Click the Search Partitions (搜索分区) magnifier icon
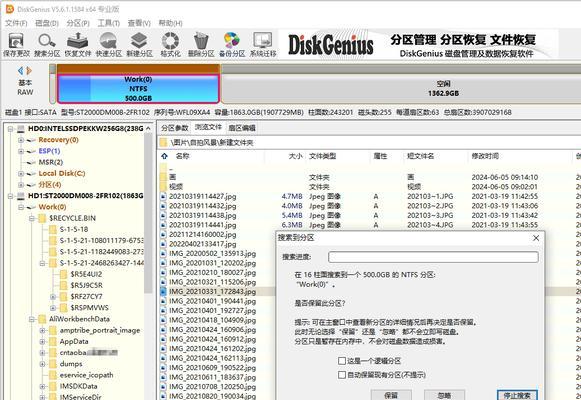 tap(47, 41)
